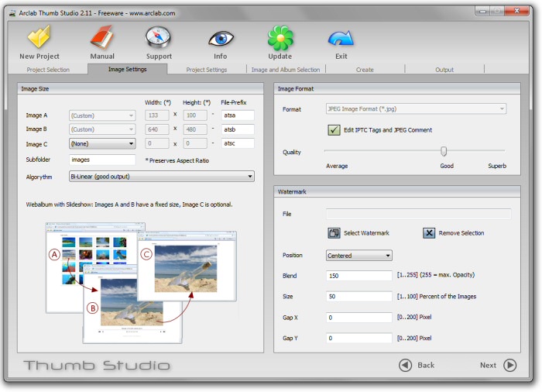Open the Algorithm Bi-Linear dropdown
Viewport: 542px width, 392px height.
pos(162,177)
